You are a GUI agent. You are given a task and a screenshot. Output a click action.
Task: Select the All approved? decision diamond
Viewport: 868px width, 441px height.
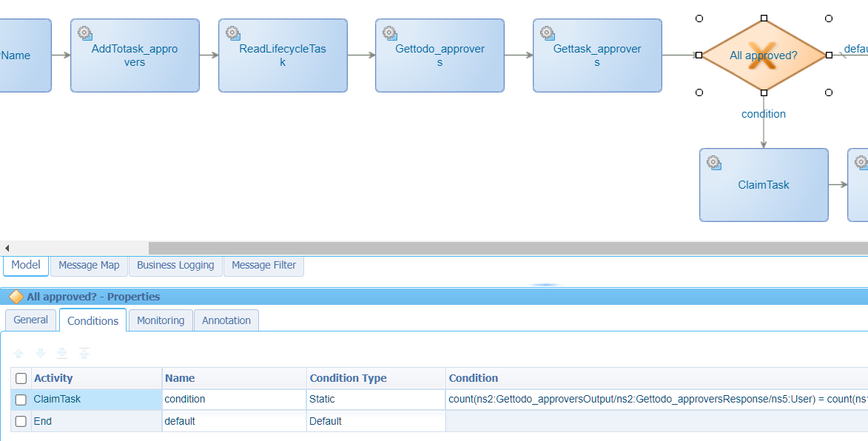tap(763, 55)
